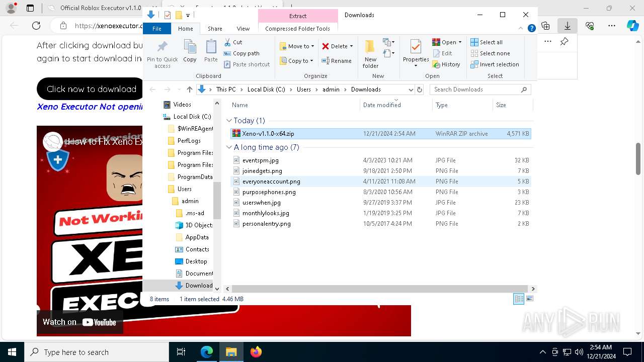
Task: Click Invert selection in ribbon
Action: tap(495, 64)
